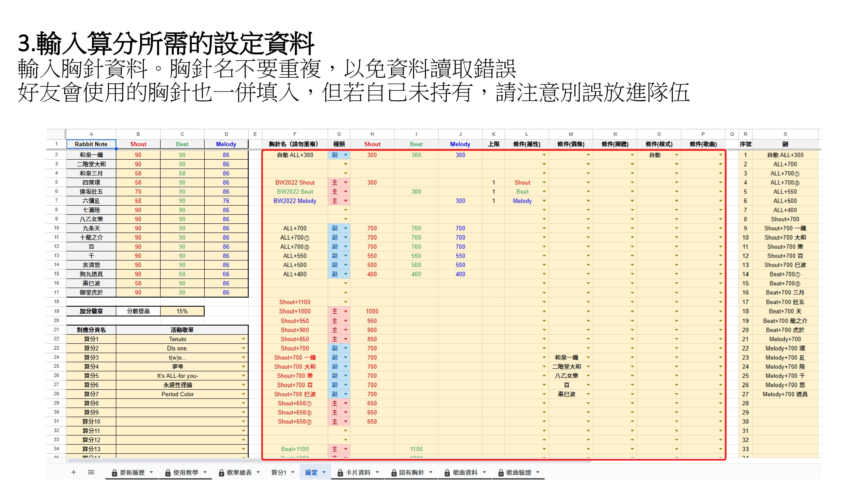Open the all sheets list icon
The width and height of the screenshot is (868, 488).
[x=91, y=472]
